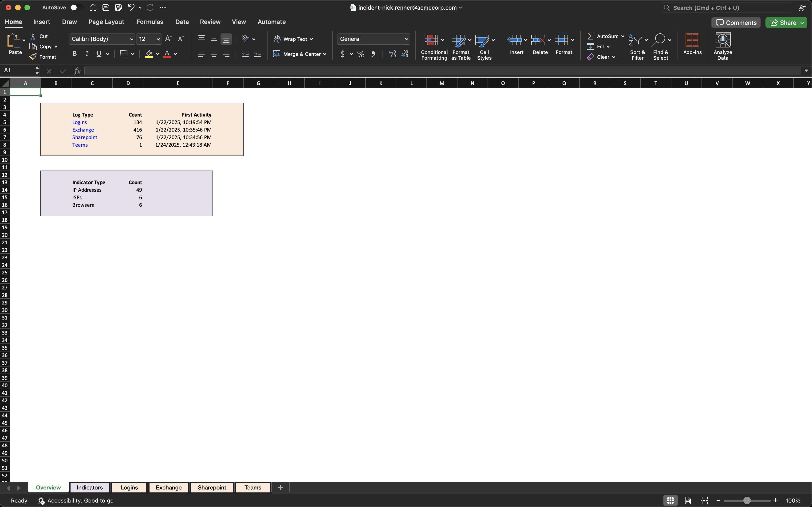The width and height of the screenshot is (812, 507).
Task: Click the Percent Style icon
Action: tap(361, 54)
